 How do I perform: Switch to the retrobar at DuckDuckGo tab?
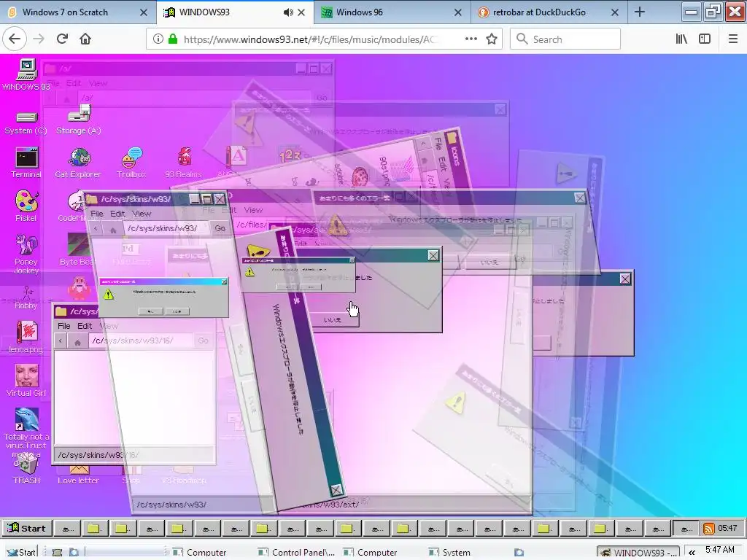[x=549, y=12]
